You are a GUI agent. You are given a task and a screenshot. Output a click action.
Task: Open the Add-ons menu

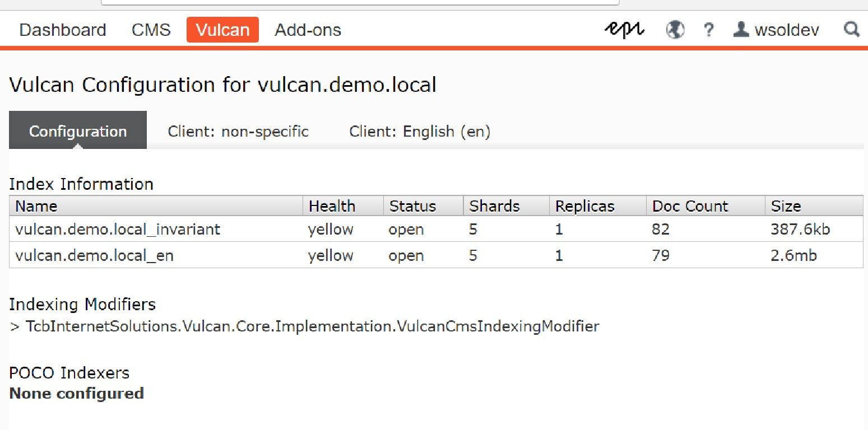pyautogui.click(x=308, y=30)
